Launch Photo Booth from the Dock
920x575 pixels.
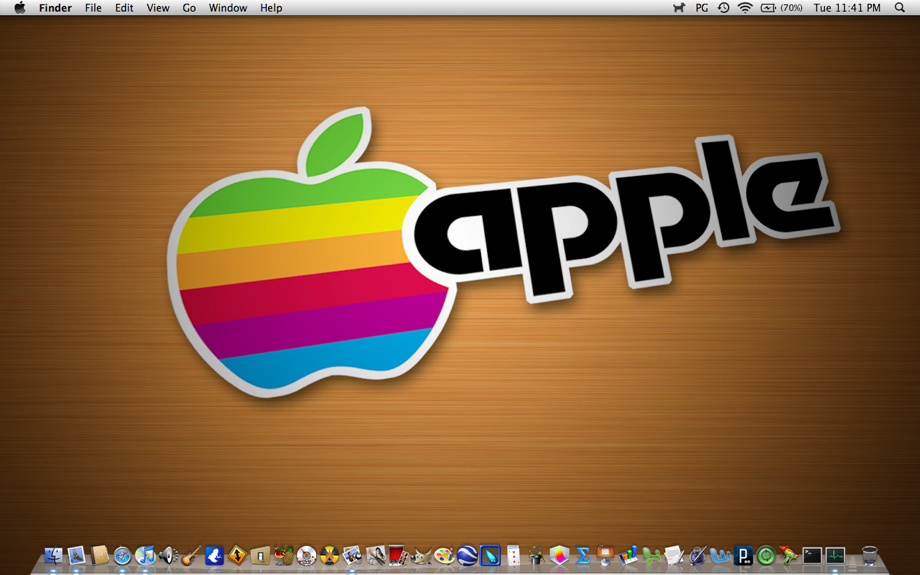tap(397, 555)
